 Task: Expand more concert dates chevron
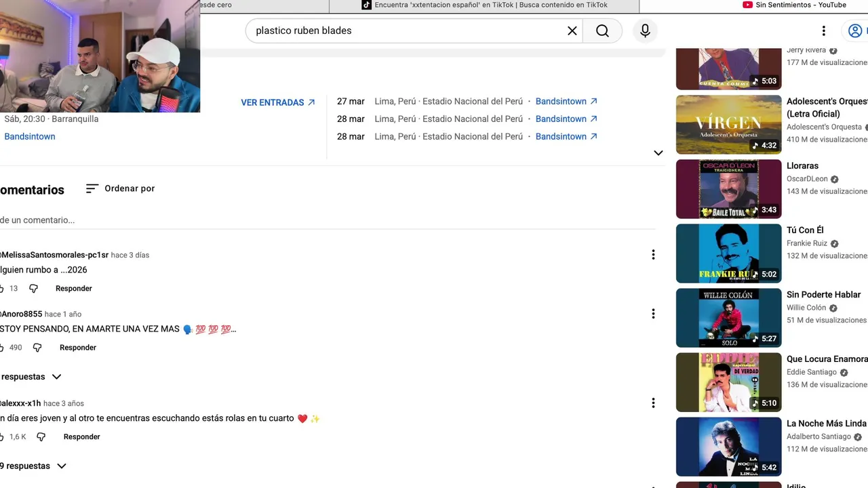click(x=658, y=153)
